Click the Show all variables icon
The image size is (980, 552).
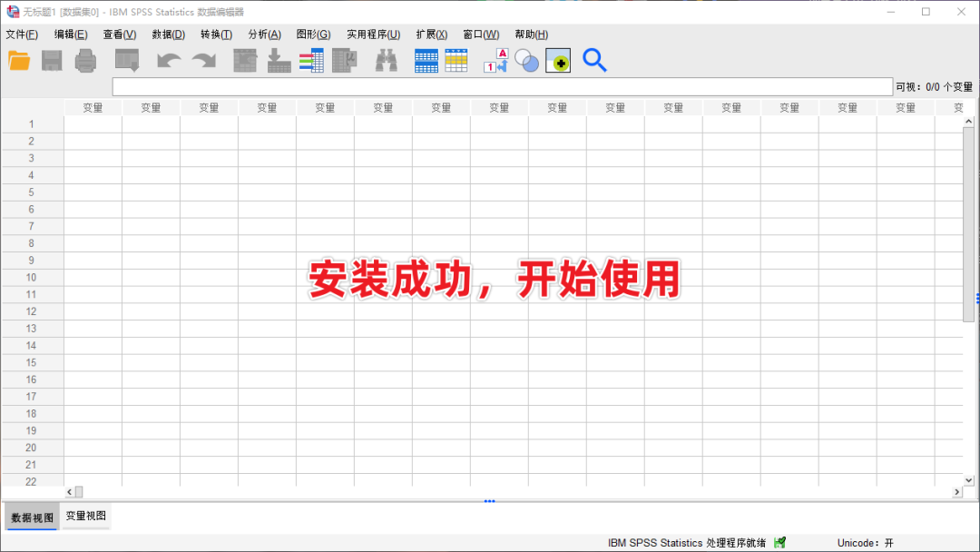[558, 61]
